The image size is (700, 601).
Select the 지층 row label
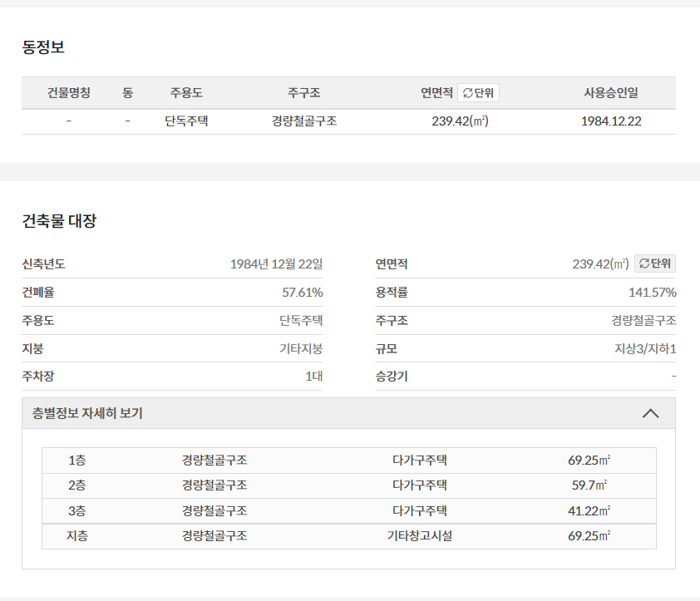coord(76,536)
